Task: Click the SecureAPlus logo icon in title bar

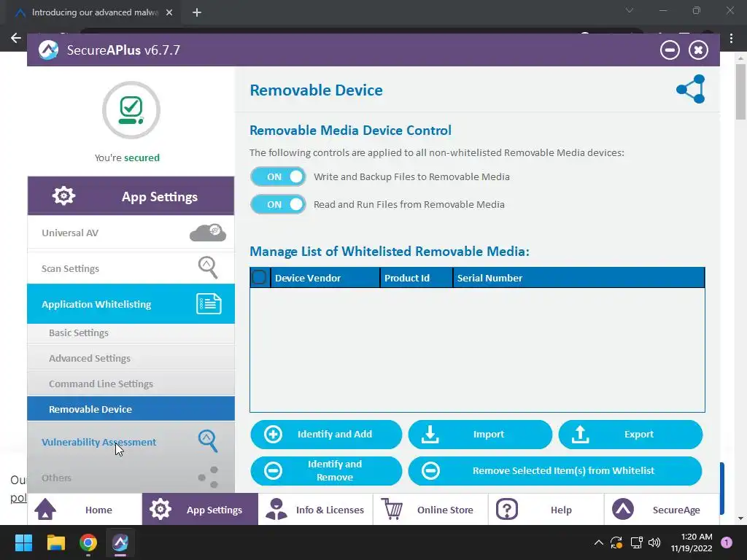Action: [48, 50]
